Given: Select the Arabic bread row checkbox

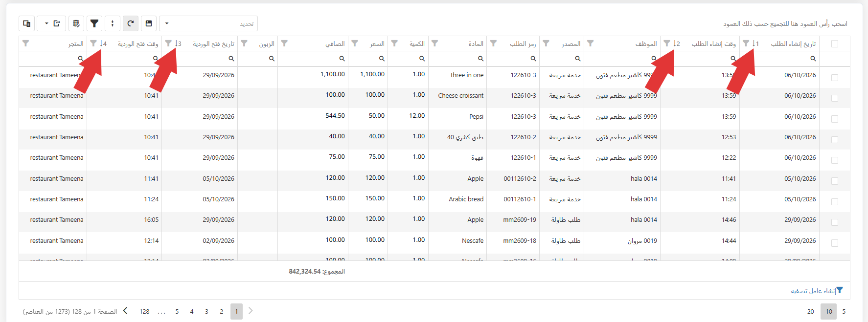Looking at the screenshot, I should [x=835, y=201].
